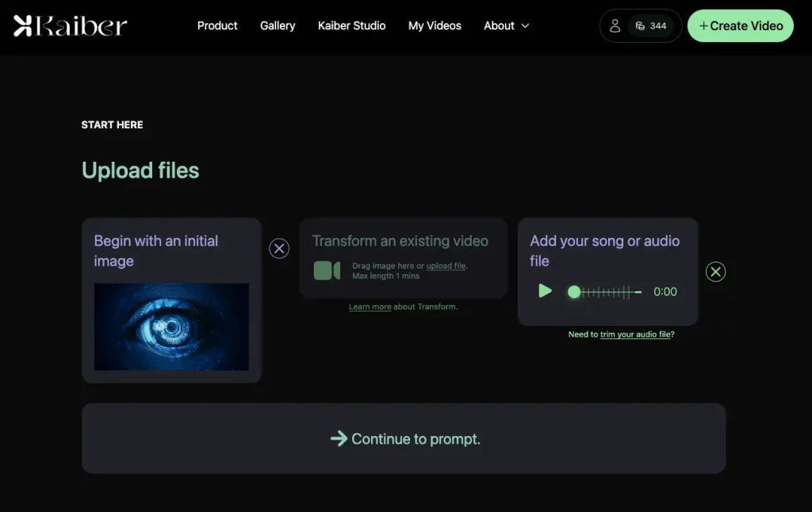Click the video camera upload icon

coord(327,270)
